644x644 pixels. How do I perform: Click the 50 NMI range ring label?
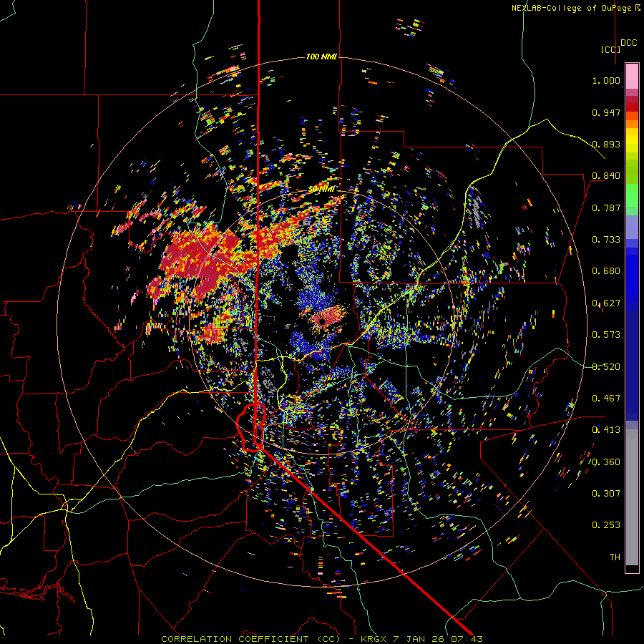[321, 190]
